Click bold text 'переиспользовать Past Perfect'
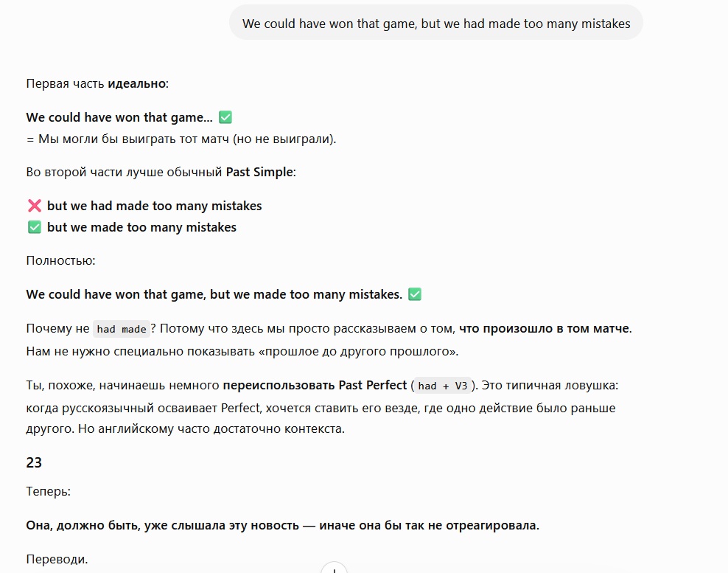 point(315,385)
